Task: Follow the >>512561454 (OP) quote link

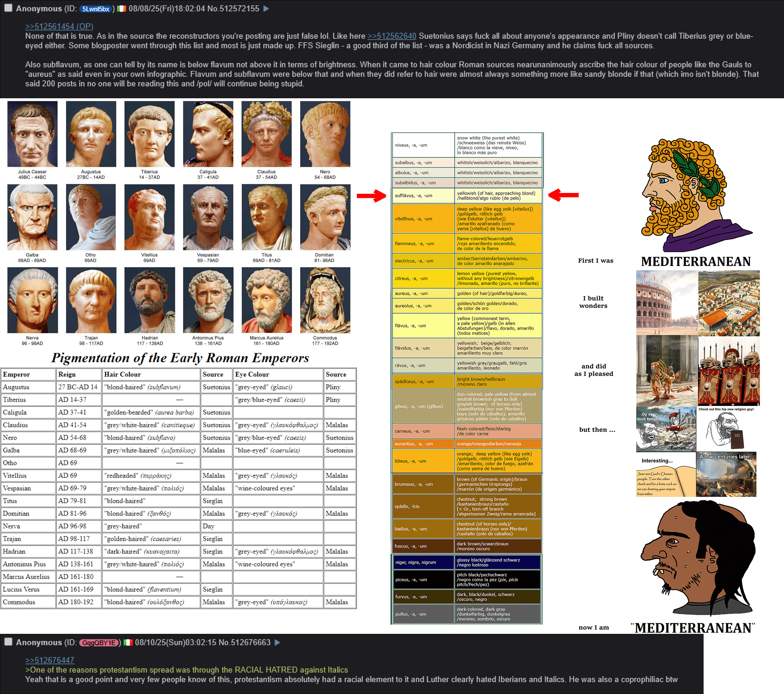Action: 59,26
